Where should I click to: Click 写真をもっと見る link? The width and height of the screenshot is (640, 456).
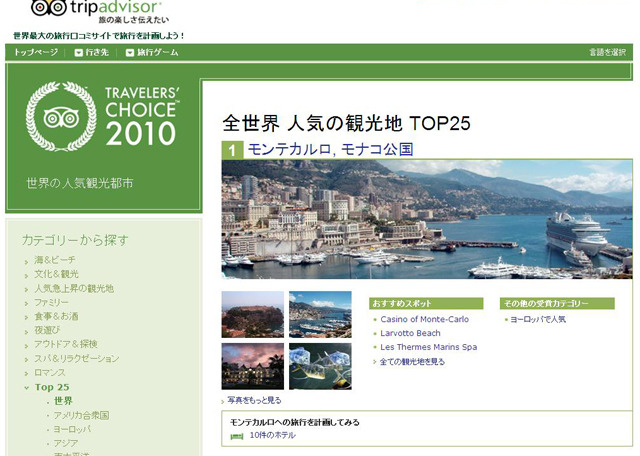tap(254, 400)
